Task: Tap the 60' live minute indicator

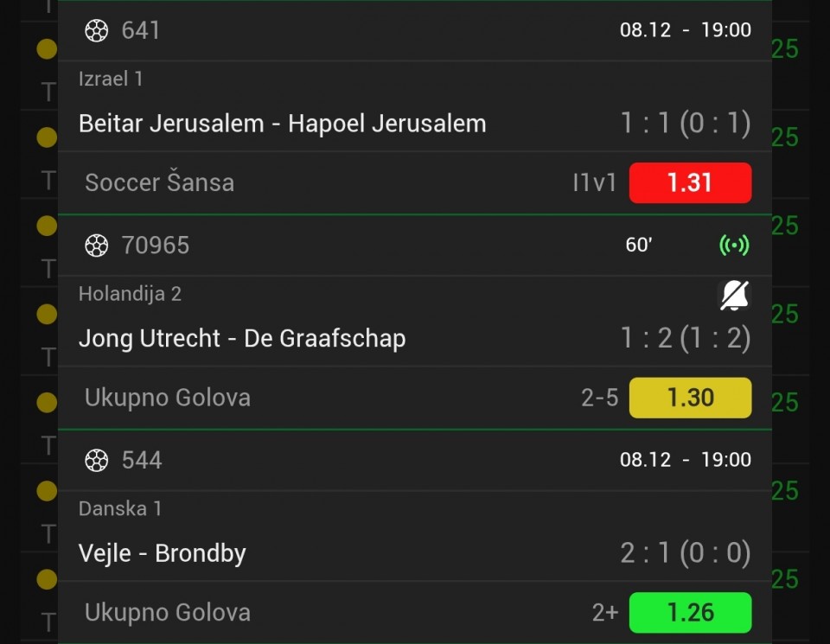Action: point(639,245)
